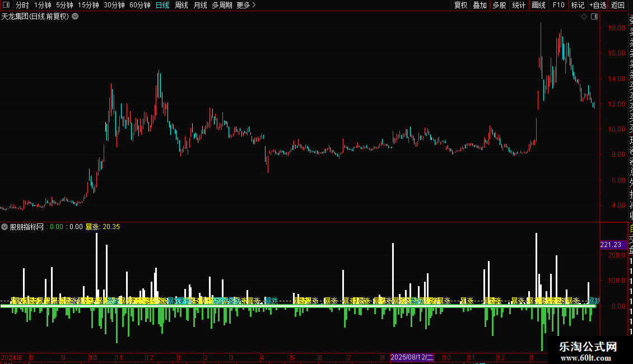Click the diamond icon in chart corner
The width and height of the screenshot is (633, 364).
(x=584, y=17)
